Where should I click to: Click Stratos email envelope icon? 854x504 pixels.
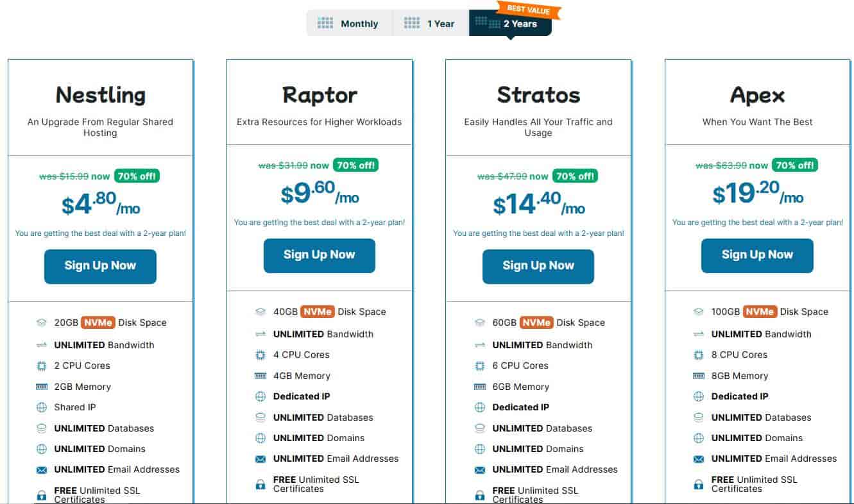pyautogui.click(x=479, y=470)
